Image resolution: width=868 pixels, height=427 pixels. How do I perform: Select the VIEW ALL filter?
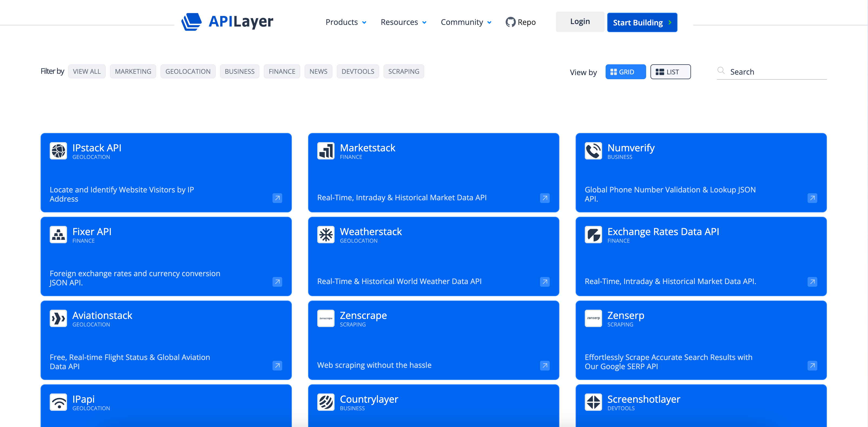[x=86, y=71]
